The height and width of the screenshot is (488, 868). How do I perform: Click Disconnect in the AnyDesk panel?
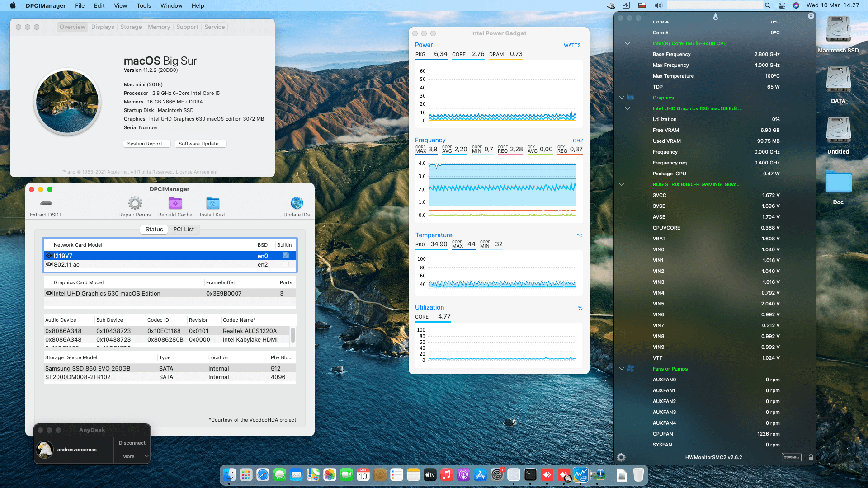(x=132, y=443)
